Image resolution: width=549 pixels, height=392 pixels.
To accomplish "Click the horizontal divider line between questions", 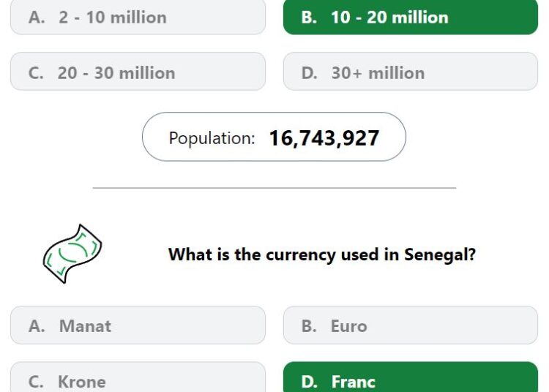I will pos(274,188).
